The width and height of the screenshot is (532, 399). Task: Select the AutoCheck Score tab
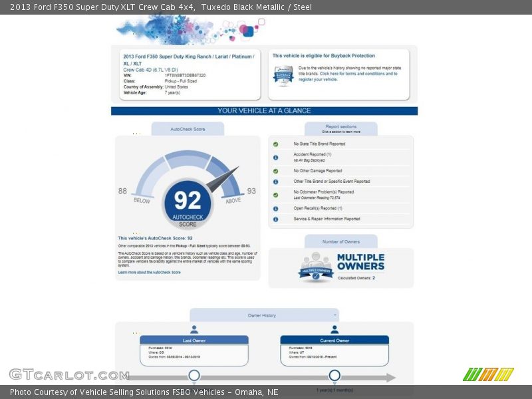point(188,129)
